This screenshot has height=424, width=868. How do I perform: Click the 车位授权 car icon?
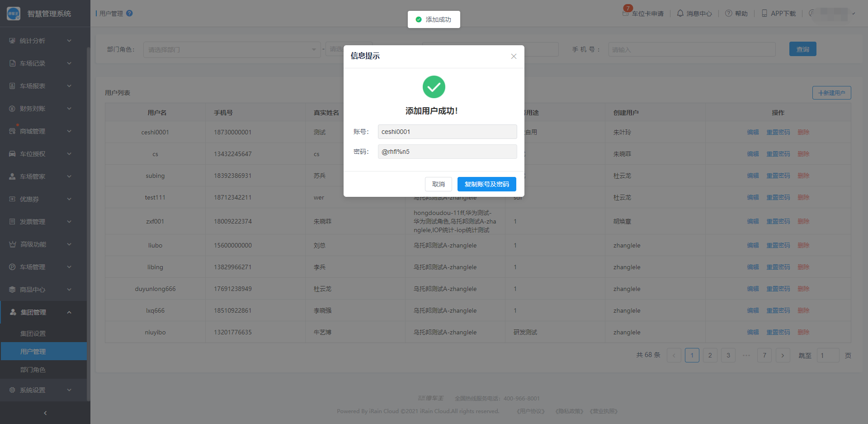[12, 154]
